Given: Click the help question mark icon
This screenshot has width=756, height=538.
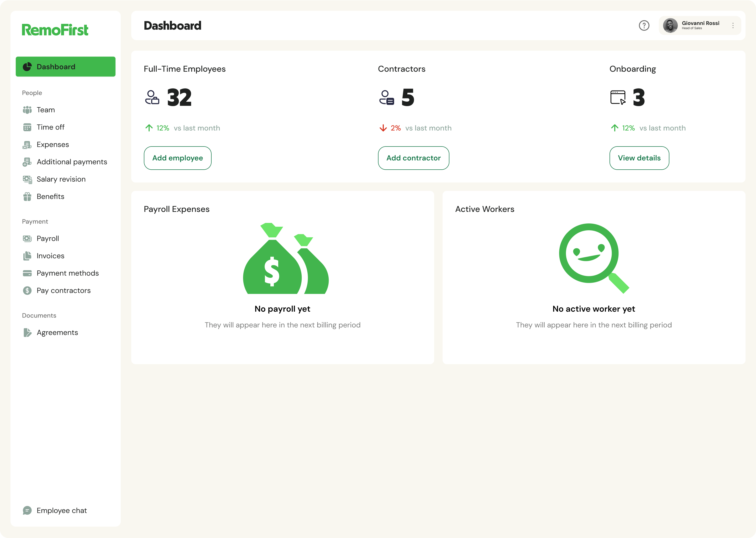Looking at the screenshot, I should [x=644, y=25].
